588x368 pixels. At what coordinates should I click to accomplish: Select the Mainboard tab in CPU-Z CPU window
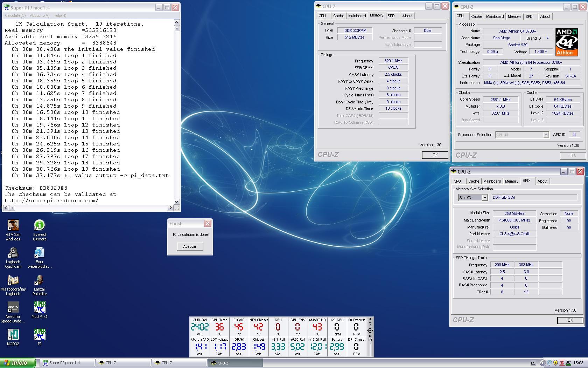click(x=495, y=16)
